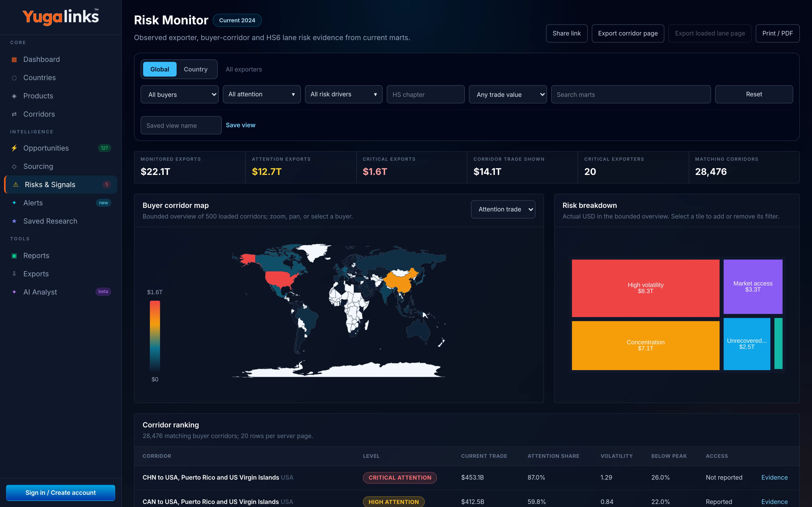This screenshot has width=812, height=507.
Task: Open the AI Analyst menu item
Action: click(61, 292)
